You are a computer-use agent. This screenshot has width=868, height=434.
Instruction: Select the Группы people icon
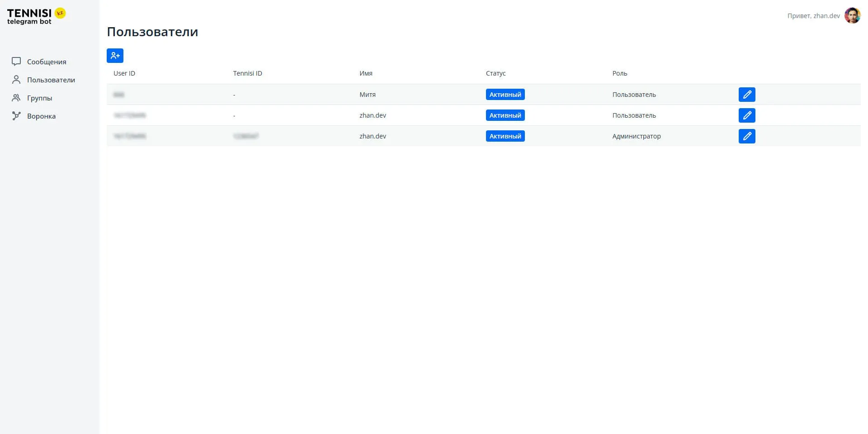pyautogui.click(x=16, y=98)
